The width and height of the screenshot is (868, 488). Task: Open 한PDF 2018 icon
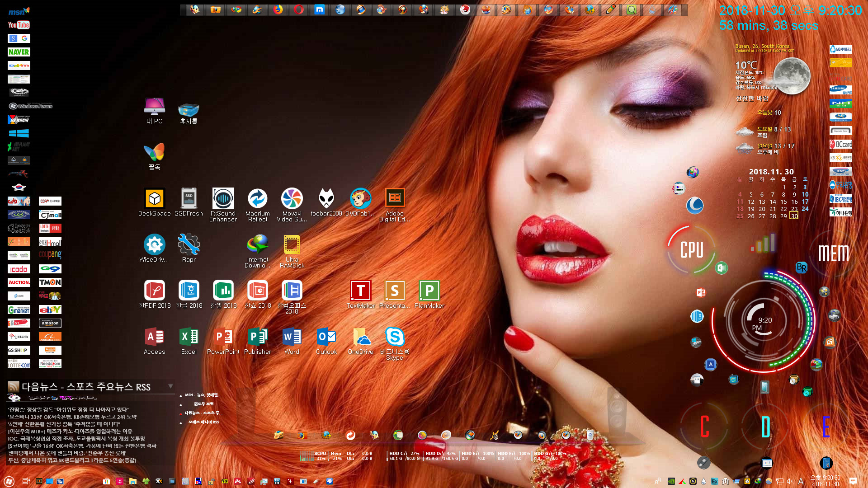pos(155,294)
